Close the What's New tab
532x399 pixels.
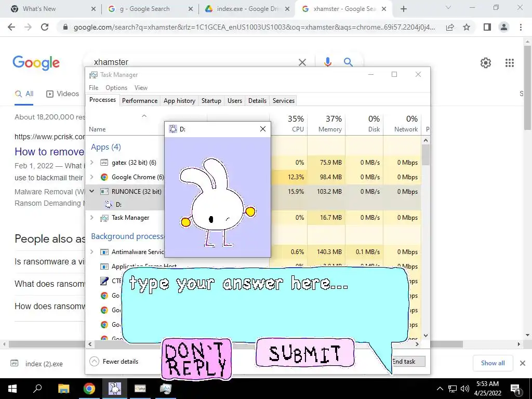coord(94,9)
